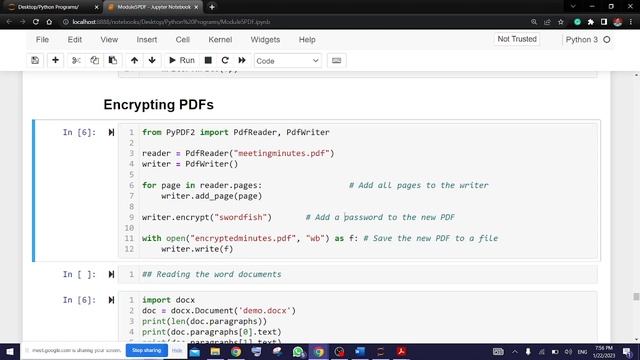Restart the kernel icon
Screen dimensions: 640x360
coord(225,60)
